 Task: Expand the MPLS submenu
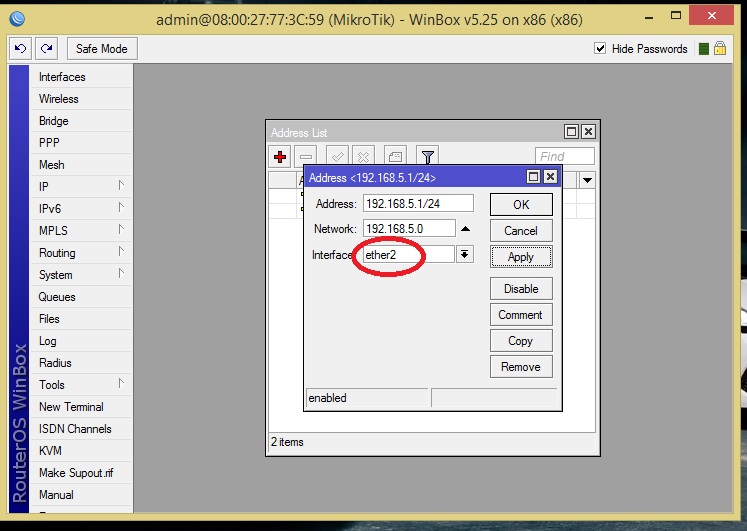point(81,230)
